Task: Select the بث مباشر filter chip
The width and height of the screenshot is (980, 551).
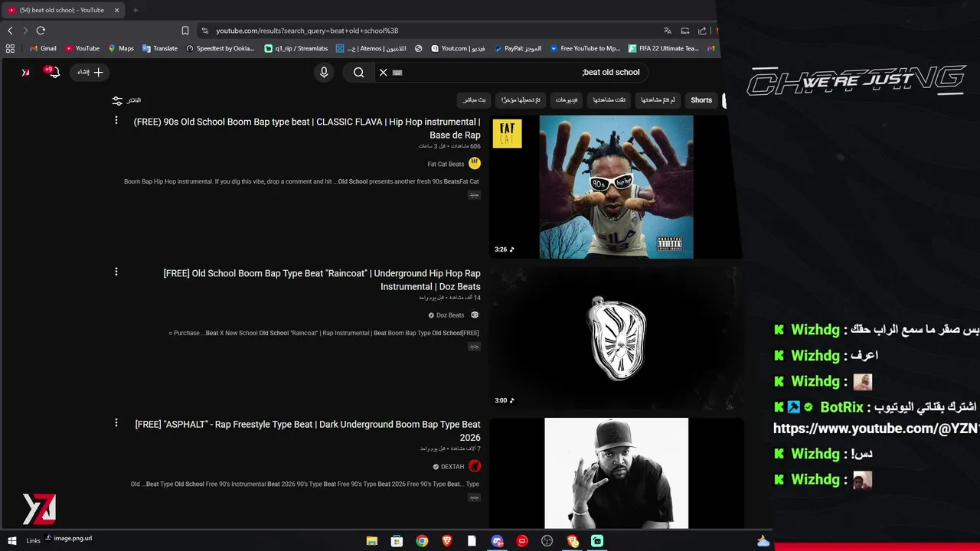Action: point(475,100)
